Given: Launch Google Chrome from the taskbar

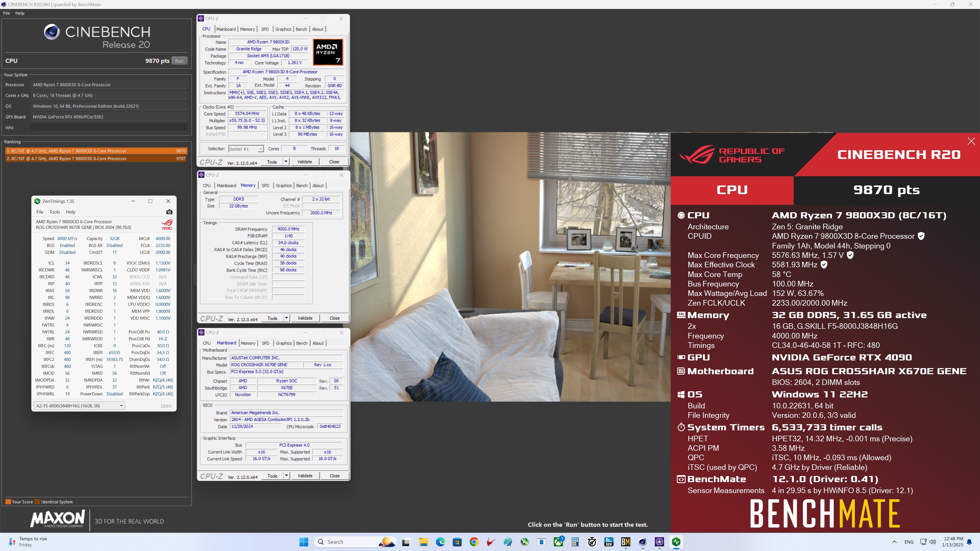Looking at the screenshot, I should tap(474, 542).
